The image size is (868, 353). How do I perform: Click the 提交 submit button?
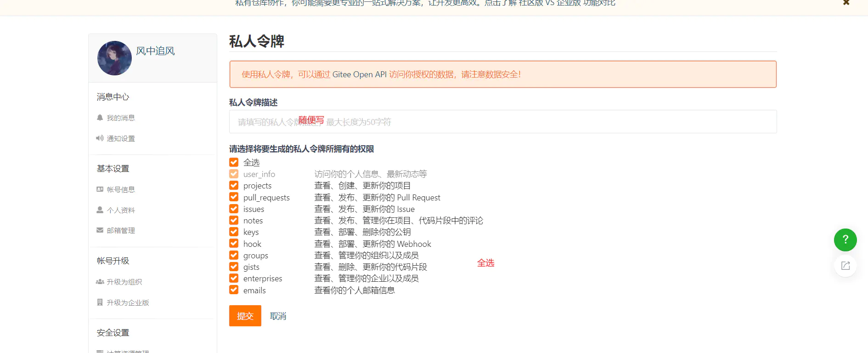tap(245, 316)
